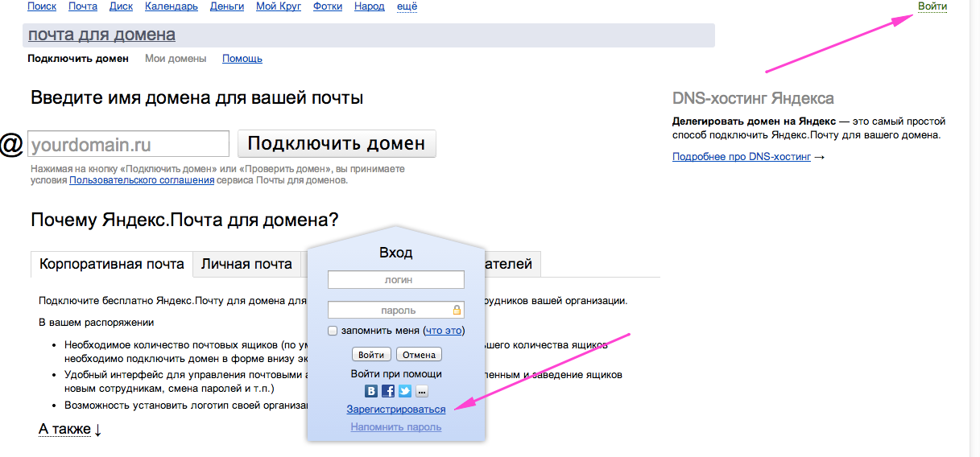Switch to the 'Личная почта' tab
This screenshot has width=980, height=457.
pos(246,264)
